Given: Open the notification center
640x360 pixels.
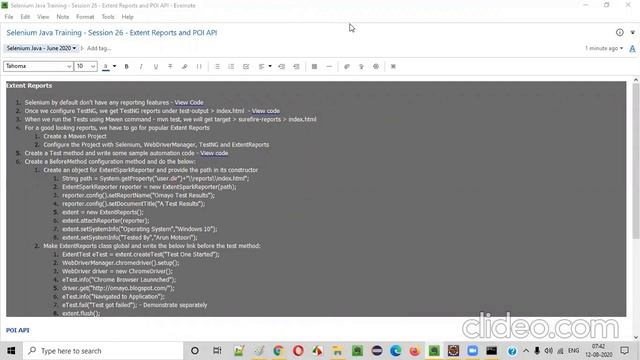Looking at the screenshot, I should (x=624, y=351).
